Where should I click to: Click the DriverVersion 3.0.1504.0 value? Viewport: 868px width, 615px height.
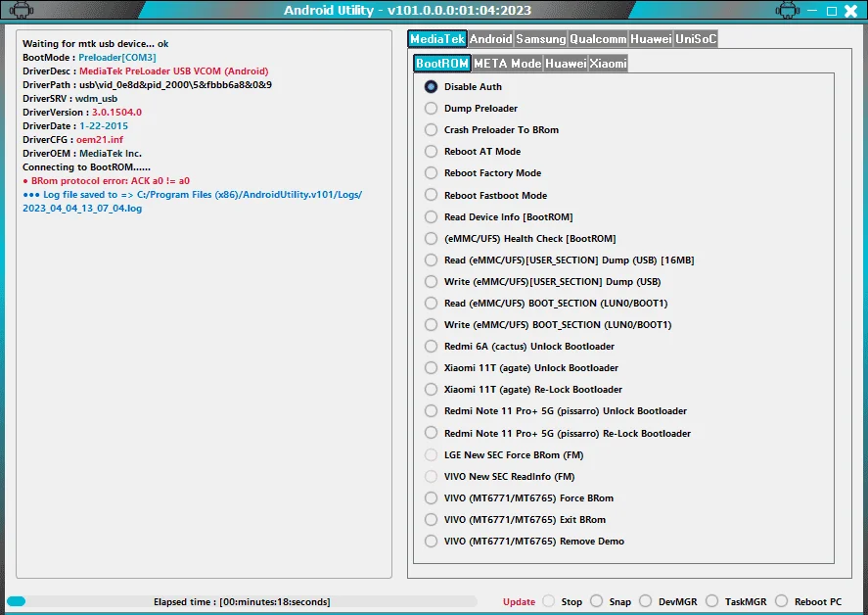coord(116,113)
